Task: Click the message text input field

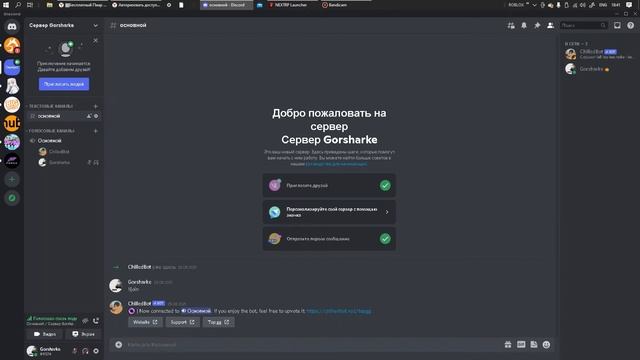Action: tap(312, 345)
